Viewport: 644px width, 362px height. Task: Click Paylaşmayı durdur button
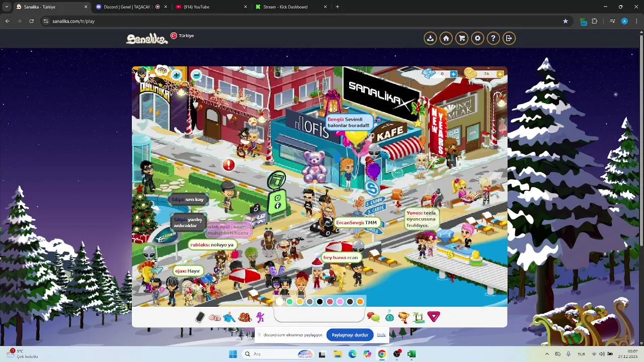point(350,335)
